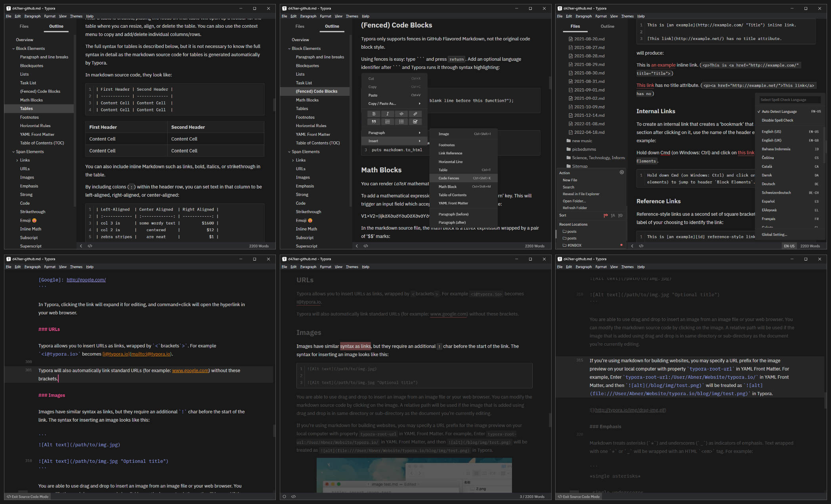Click the inline code icon in context menu
The image size is (831, 504).
click(401, 114)
